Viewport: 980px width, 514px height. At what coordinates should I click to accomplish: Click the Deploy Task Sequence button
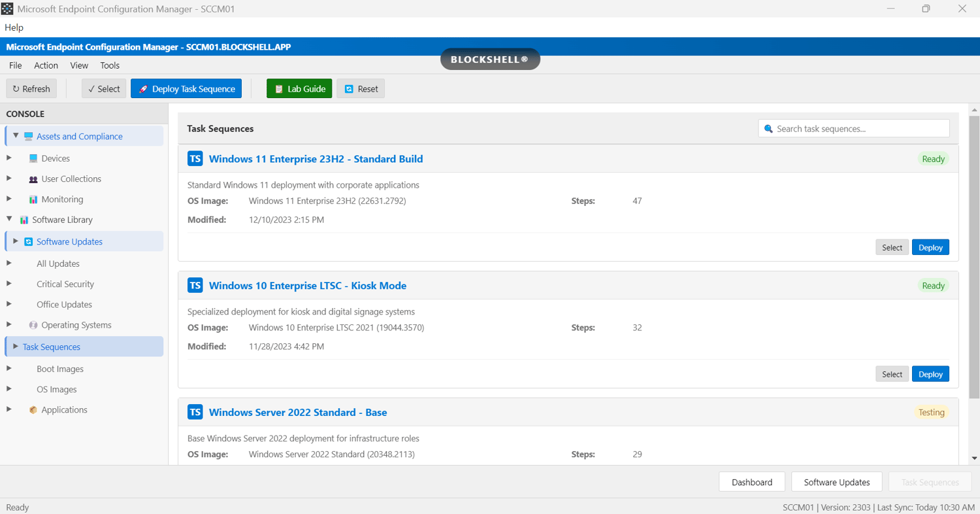[x=186, y=89]
